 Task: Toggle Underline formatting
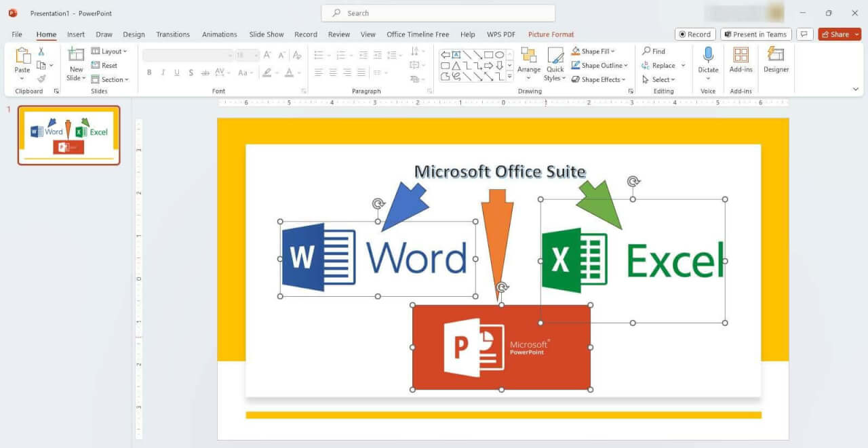click(177, 73)
